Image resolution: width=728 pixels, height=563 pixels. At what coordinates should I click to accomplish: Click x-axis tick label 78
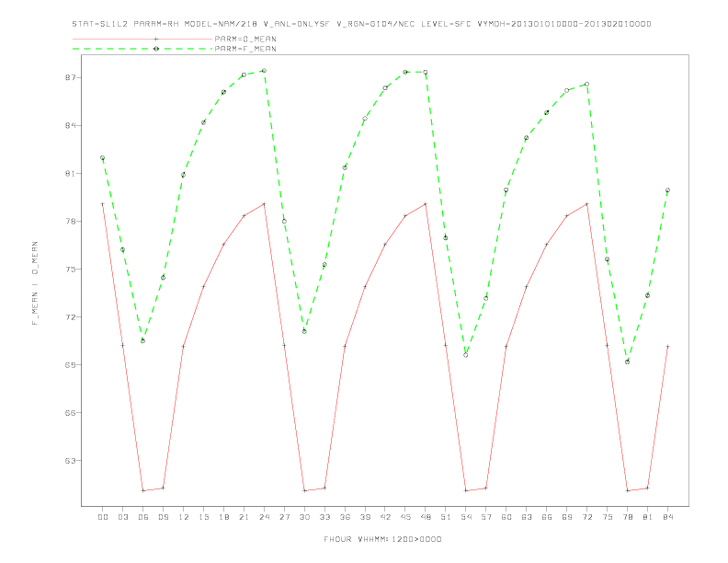click(627, 517)
